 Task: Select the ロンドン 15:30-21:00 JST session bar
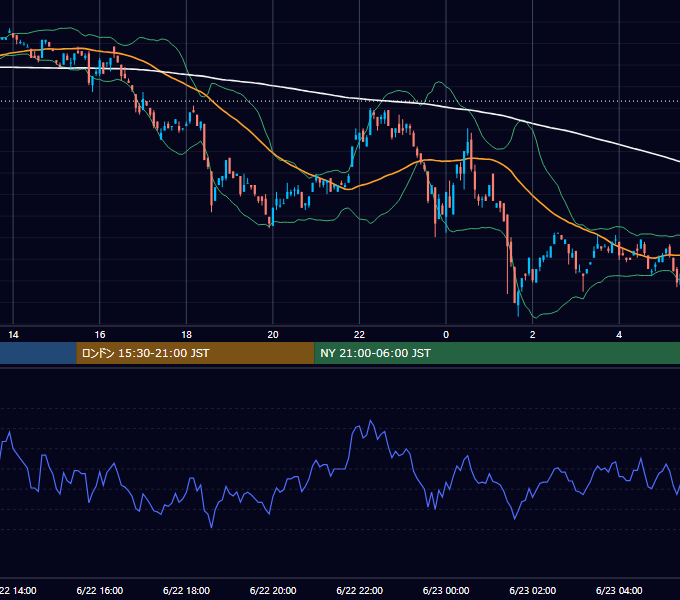(195, 353)
